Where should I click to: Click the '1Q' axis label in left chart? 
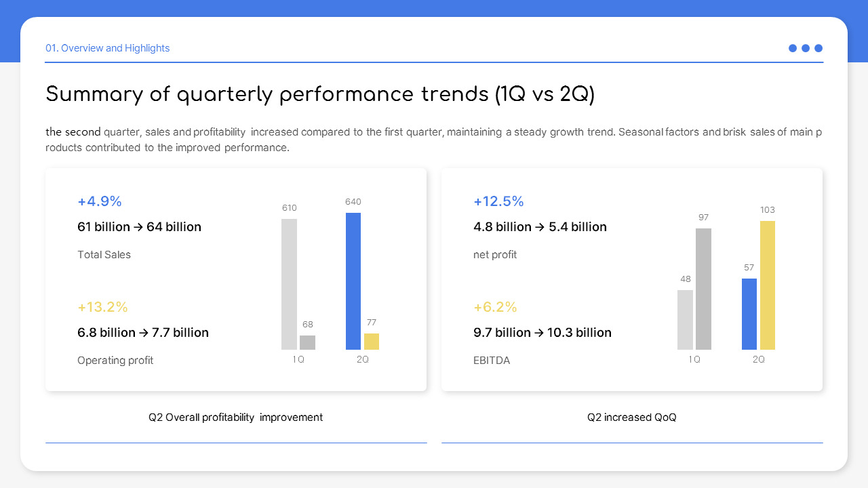click(298, 359)
